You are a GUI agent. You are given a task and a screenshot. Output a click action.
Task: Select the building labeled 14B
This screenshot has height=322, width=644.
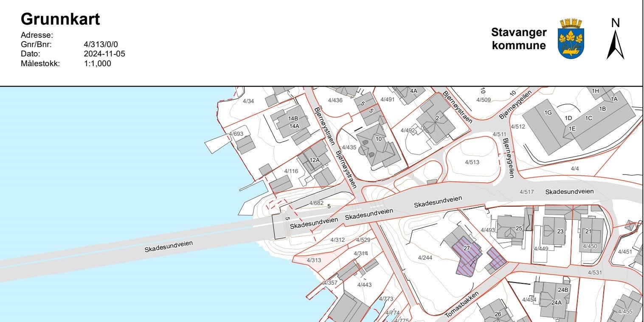click(x=293, y=119)
